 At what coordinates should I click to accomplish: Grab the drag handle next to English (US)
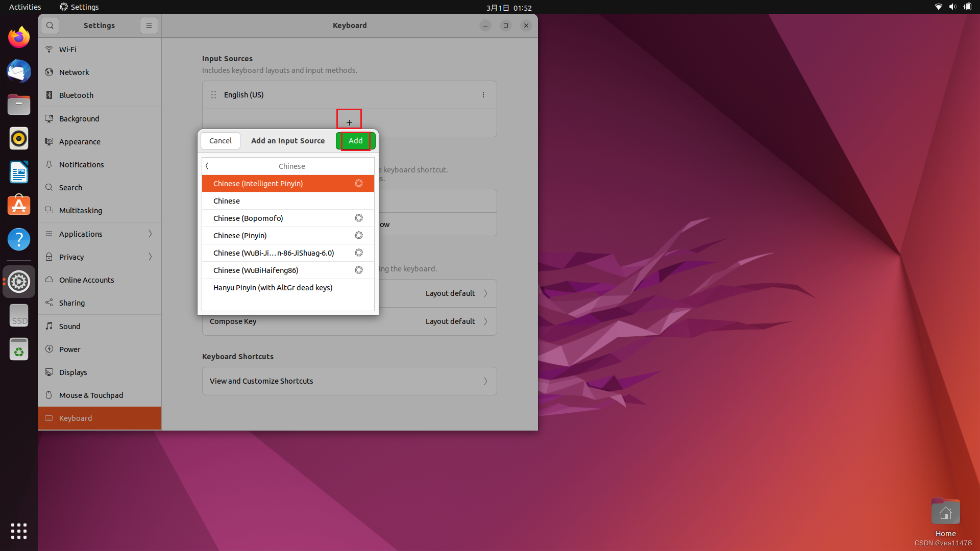tap(214, 94)
